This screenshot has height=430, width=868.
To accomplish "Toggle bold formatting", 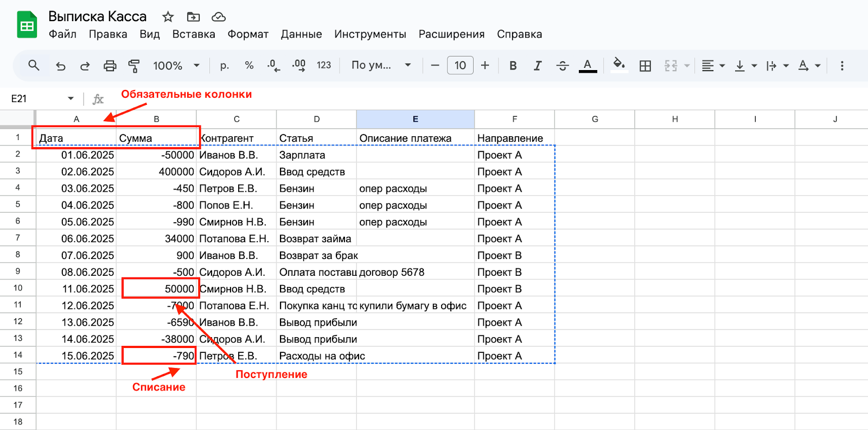I will 513,66.
